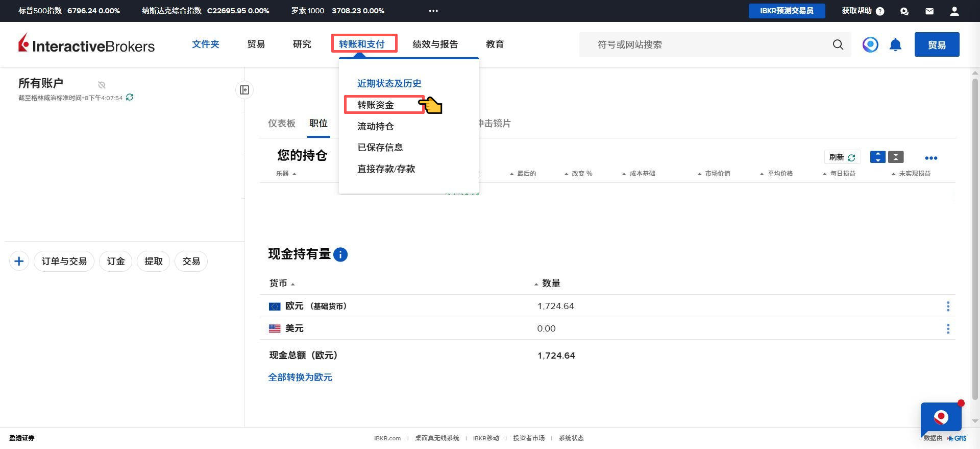Screen dimensions: 980x449
Task: Open the chat support headset icon
Action: click(904, 11)
